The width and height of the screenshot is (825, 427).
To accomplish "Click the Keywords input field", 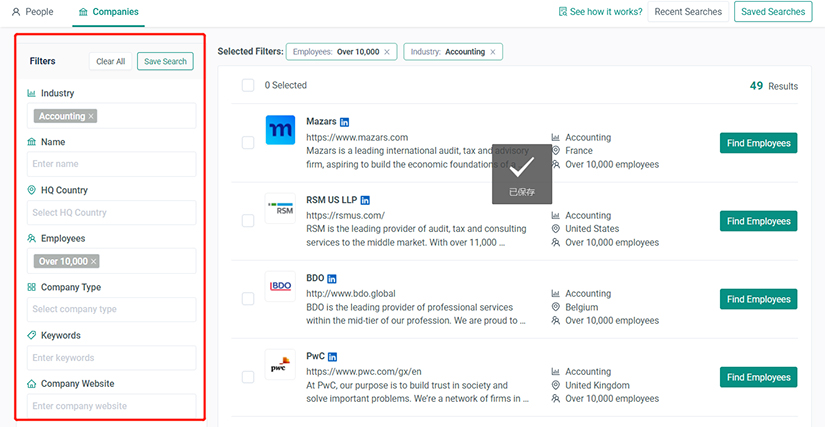I will click(111, 357).
